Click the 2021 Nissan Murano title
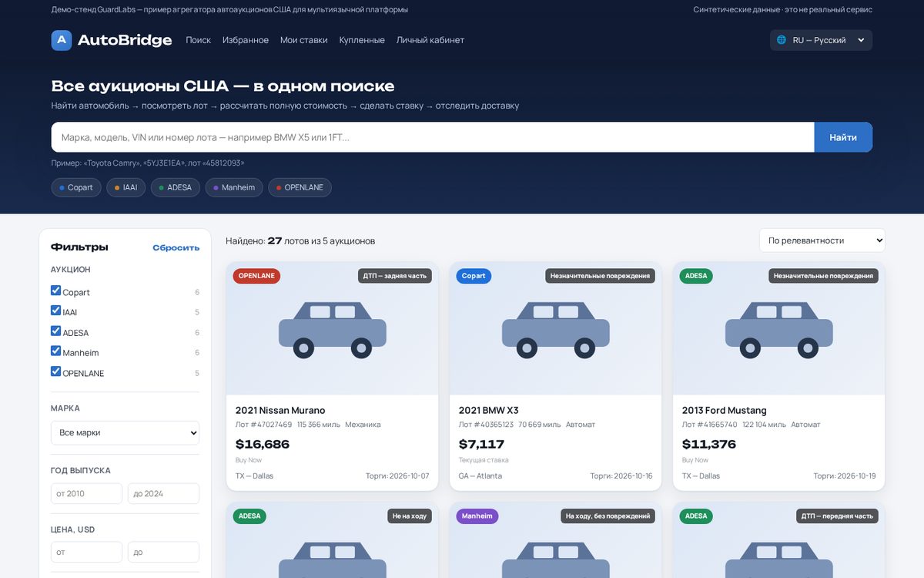The height and width of the screenshot is (578, 924). [x=280, y=410]
